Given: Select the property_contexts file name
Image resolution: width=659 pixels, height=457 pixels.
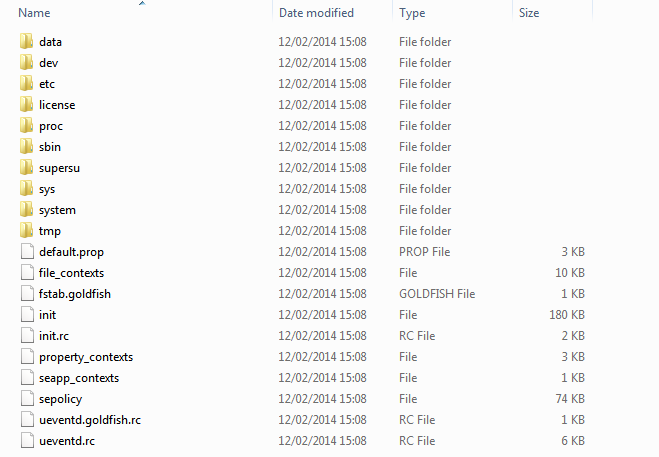Looking at the screenshot, I should [x=86, y=357].
